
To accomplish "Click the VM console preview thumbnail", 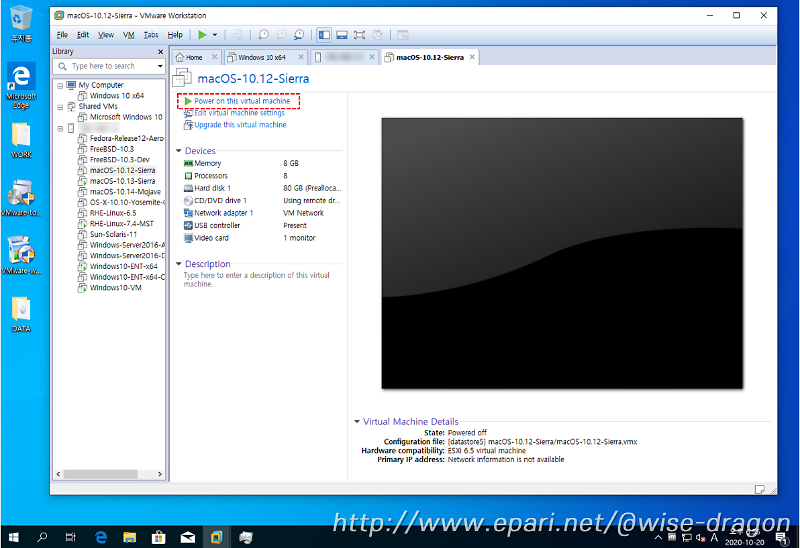I will [x=562, y=254].
